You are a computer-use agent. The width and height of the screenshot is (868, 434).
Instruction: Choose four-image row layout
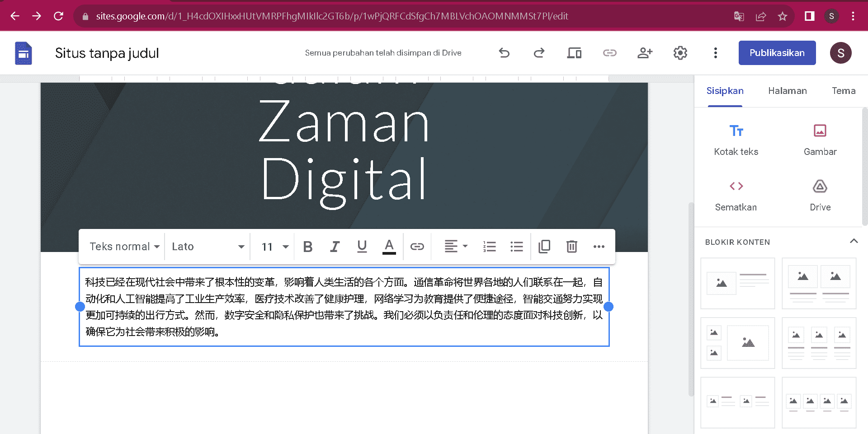(819, 403)
